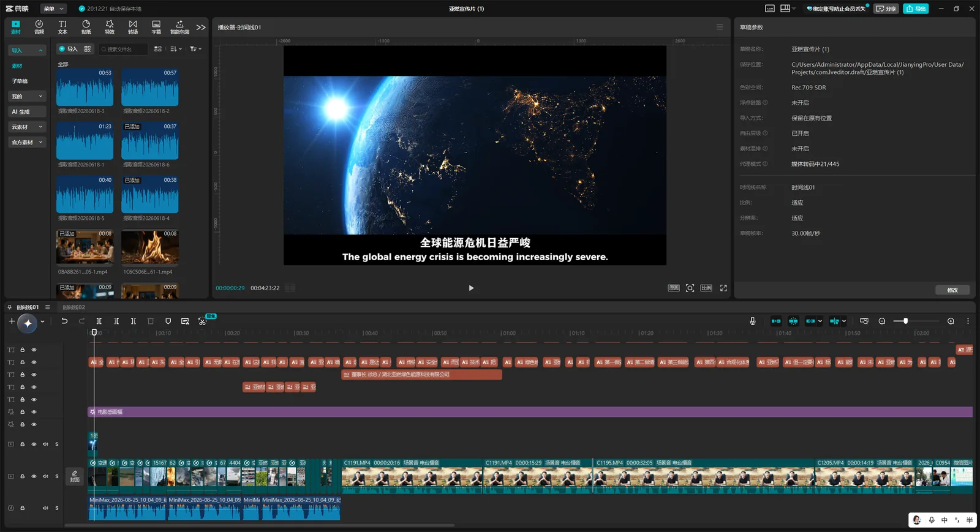This screenshot has width=980, height=532.
Task: Click the timeline zoom-in magnifier icon
Action: coord(951,321)
